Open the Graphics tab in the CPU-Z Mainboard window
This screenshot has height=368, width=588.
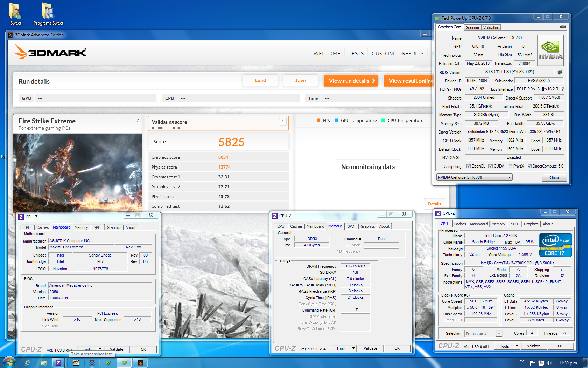(114, 227)
